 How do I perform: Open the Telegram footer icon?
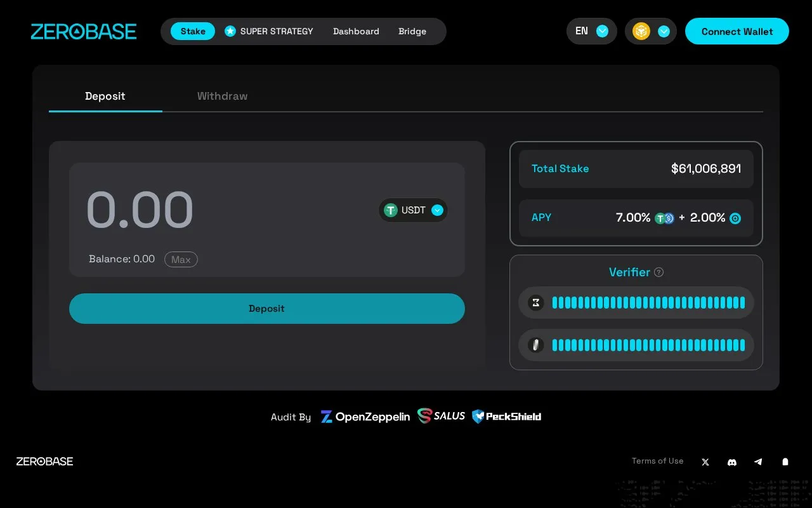click(x=758, y=462)
